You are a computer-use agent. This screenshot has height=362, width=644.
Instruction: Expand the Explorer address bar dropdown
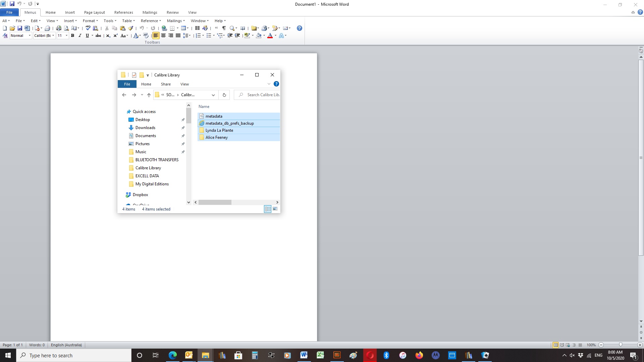(x=213, y=95)
